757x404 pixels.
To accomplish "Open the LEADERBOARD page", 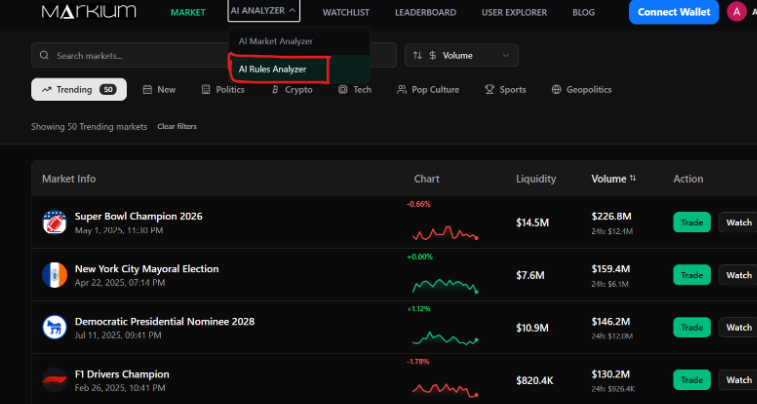I will 425,13.
